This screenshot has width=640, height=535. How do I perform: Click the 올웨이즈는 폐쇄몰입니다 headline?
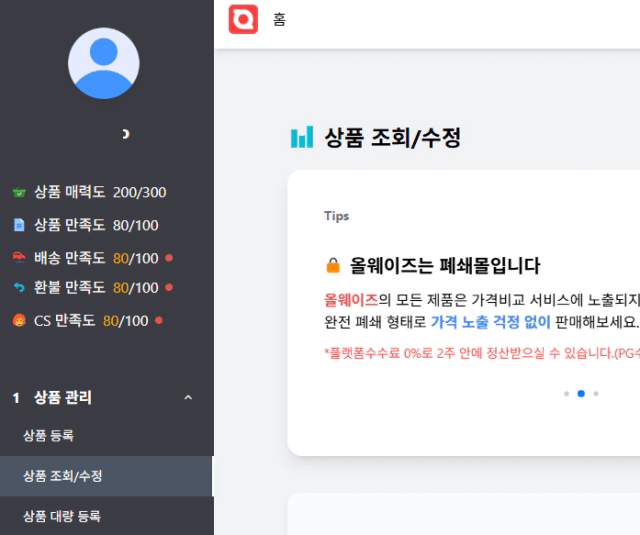[x=445, y=266]
